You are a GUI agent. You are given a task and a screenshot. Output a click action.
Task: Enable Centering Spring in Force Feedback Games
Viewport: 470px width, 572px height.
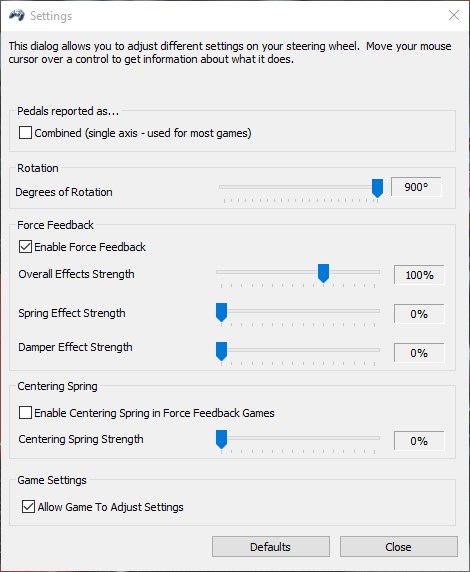25,413
